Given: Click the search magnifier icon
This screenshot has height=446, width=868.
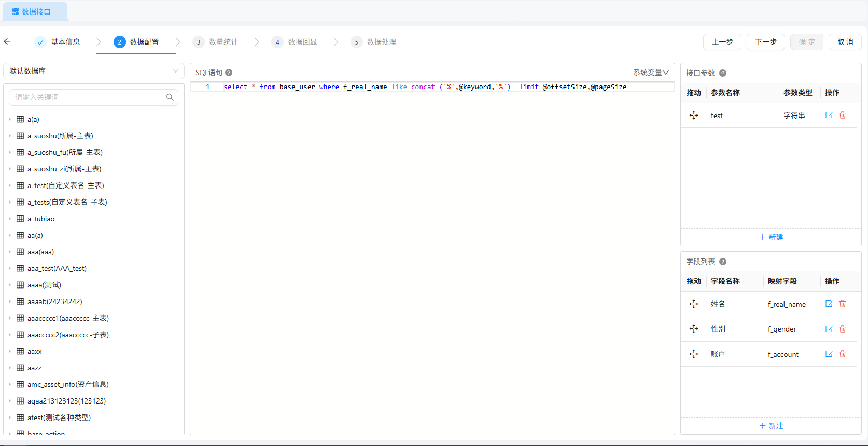Looking at the screenshot, I should click(170, 97).
